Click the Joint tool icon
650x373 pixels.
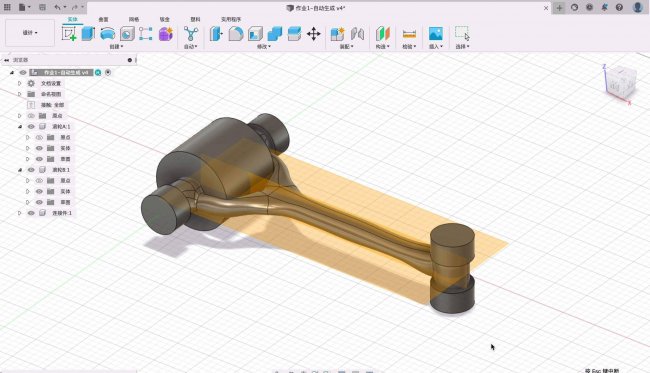pyautogui.click(x=357, y=34)
